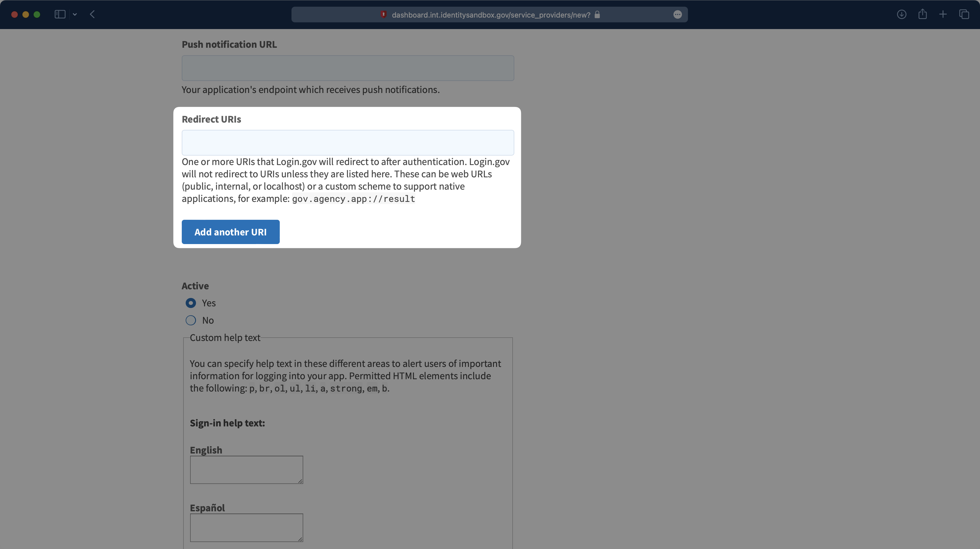Open the Share icon
The width and height of the screenshot is (980, 549).
pyautogui.click(x=922, y=15)
